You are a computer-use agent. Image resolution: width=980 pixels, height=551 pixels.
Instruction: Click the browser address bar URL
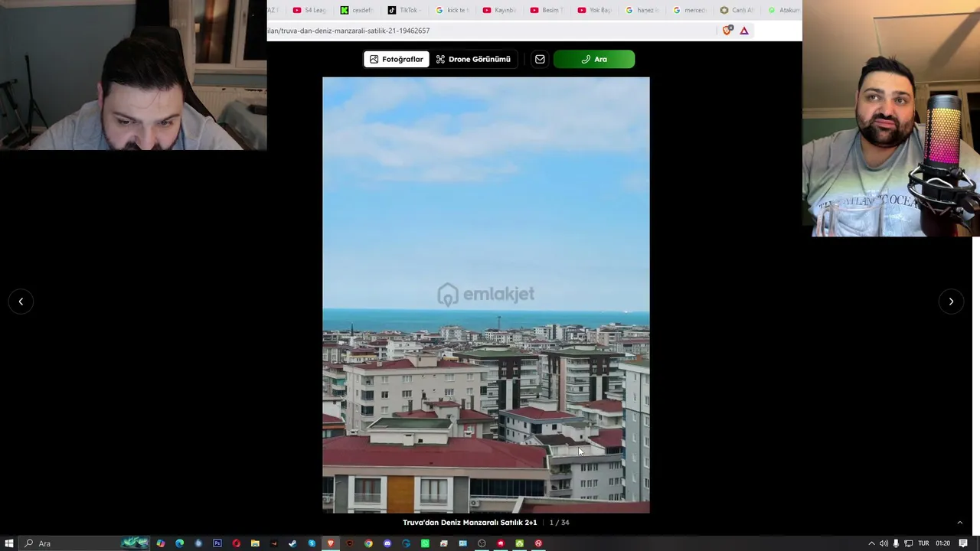coord(348,31)
